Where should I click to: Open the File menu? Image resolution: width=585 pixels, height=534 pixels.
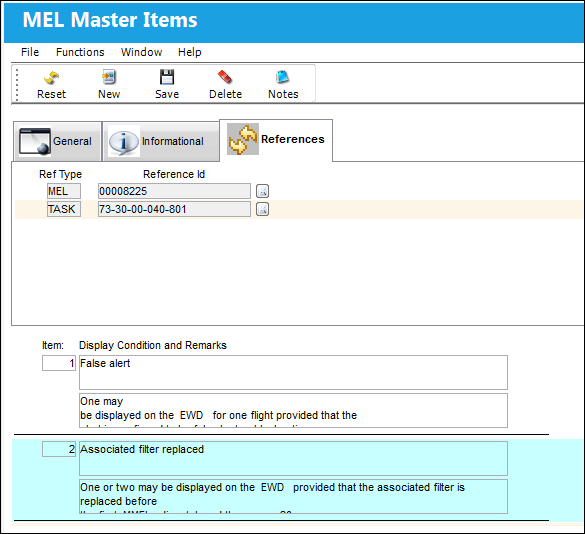[30, 52]
